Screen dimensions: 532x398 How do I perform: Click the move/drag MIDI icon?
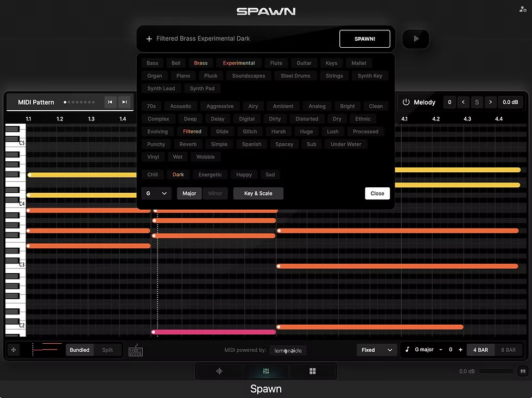click(14, 350)
